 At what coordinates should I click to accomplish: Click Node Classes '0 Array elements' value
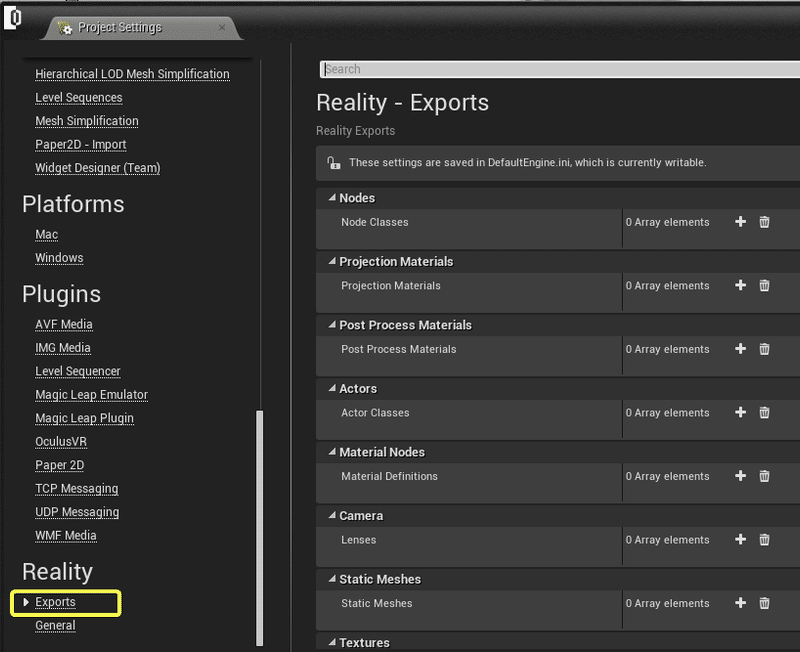[x=667, y=222]
